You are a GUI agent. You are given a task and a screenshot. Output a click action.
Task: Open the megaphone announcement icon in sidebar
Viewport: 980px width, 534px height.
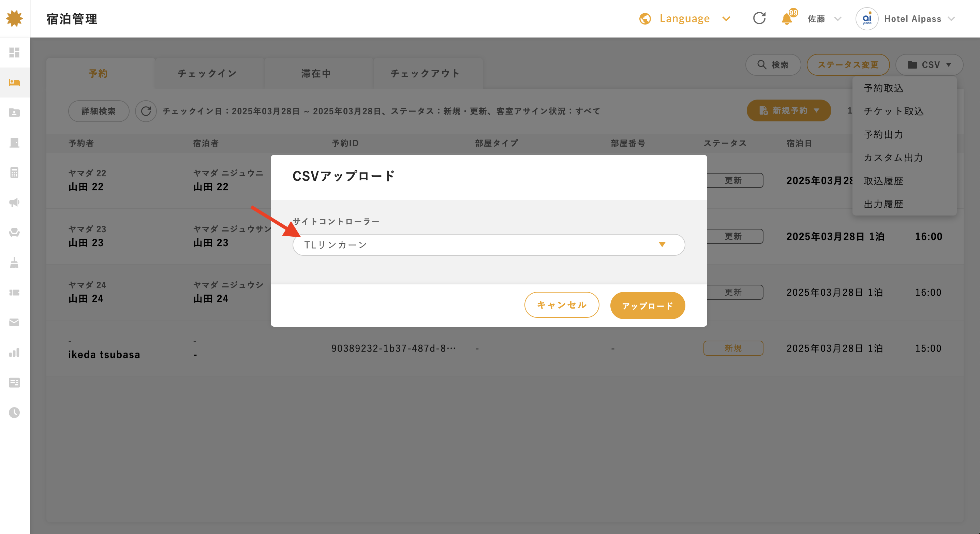click(x=14, y=202)
